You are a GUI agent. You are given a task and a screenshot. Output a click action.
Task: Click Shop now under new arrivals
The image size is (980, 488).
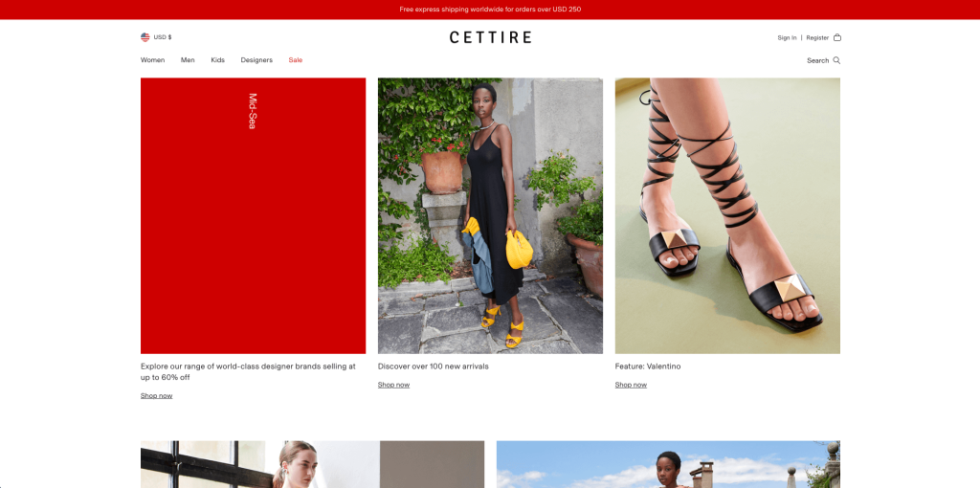click(x=393, y=385)
